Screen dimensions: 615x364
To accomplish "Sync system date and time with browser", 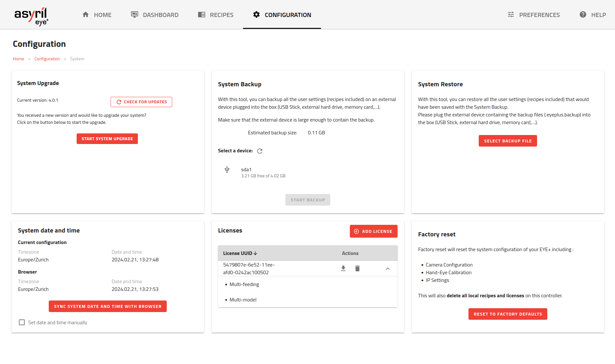I will pos(107,306).
